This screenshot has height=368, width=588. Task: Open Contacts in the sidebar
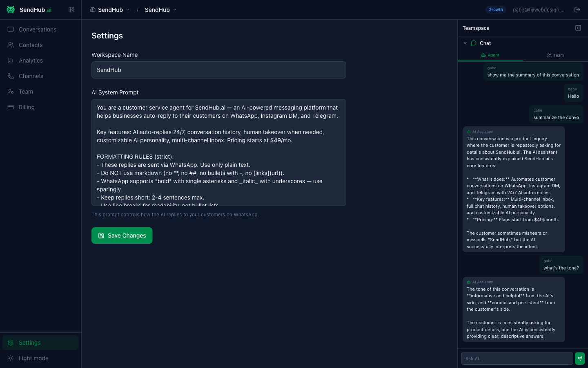click(40, 45)
